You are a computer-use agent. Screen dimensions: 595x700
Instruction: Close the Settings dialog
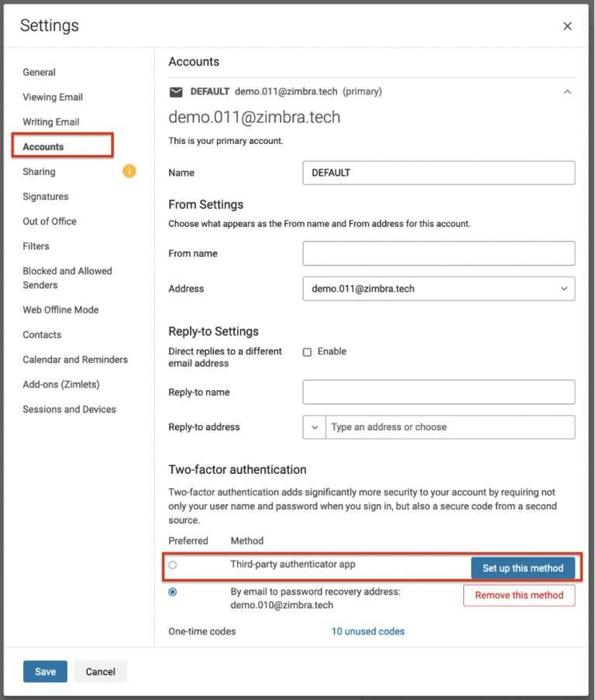coord(567,26)
